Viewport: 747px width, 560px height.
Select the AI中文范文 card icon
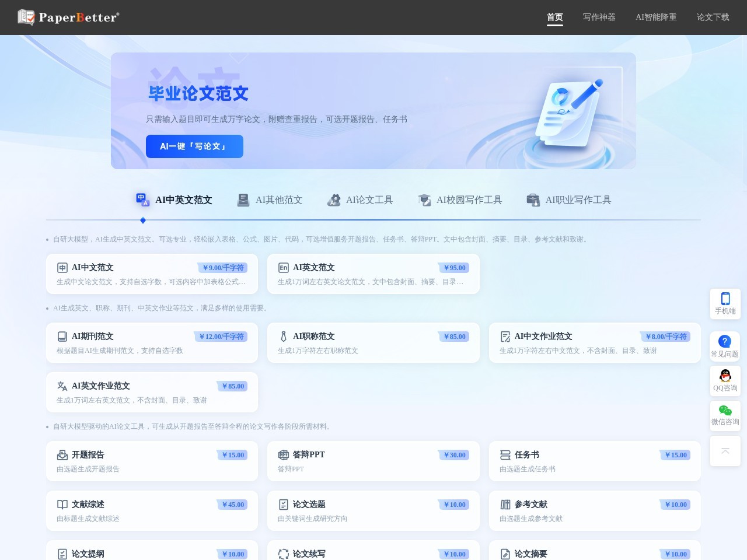62,267
